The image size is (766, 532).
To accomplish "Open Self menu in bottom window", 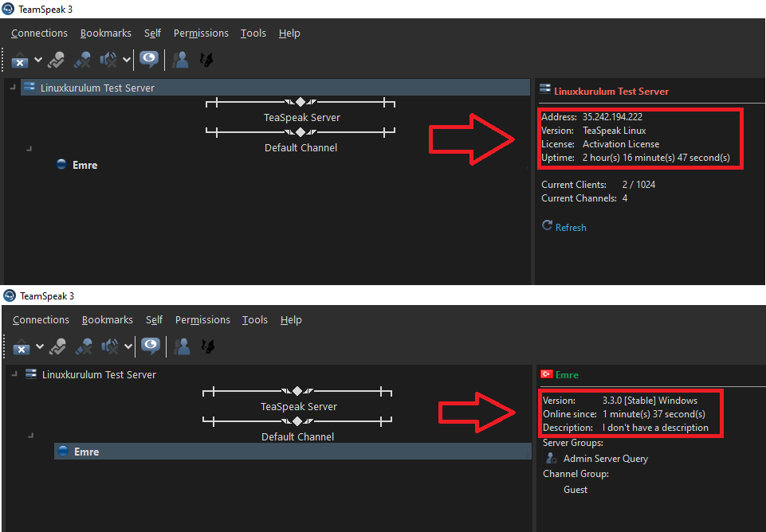I will (x=154, y=319).
